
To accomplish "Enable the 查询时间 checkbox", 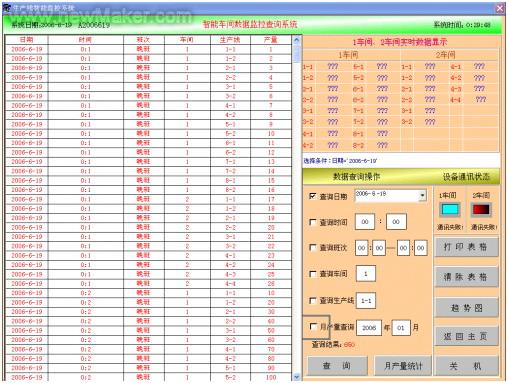I will click(313, 222).
